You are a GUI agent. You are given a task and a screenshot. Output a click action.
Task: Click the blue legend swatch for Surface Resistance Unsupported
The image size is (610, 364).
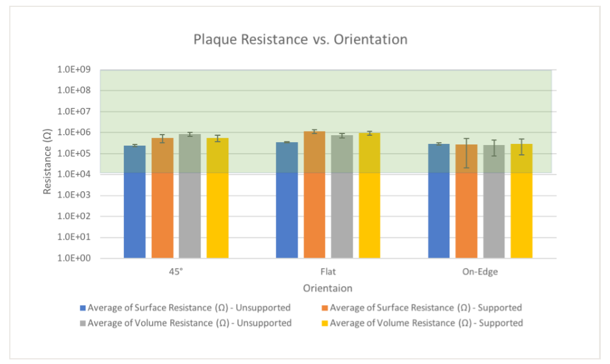(x=83, y=308)
